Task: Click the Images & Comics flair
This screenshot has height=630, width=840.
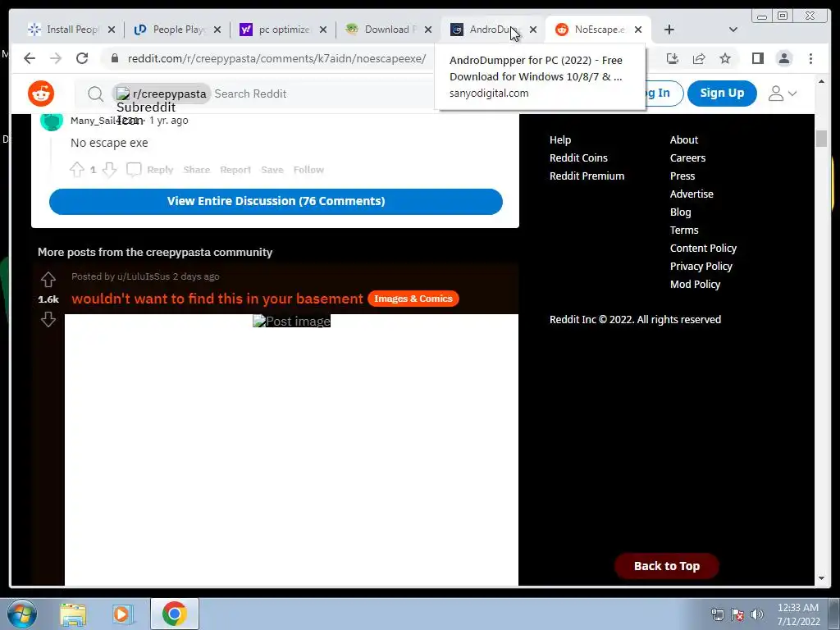Action: click(x=413, y=299)
